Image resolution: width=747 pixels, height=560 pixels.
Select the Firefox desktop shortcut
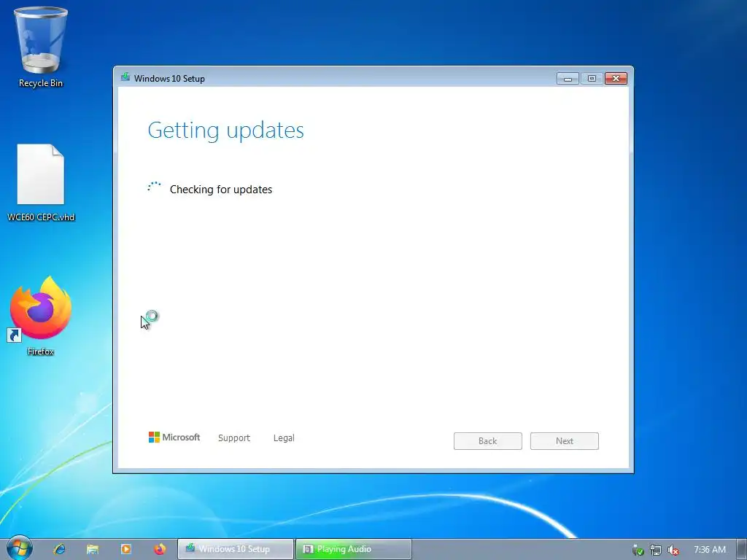(41, 316)
